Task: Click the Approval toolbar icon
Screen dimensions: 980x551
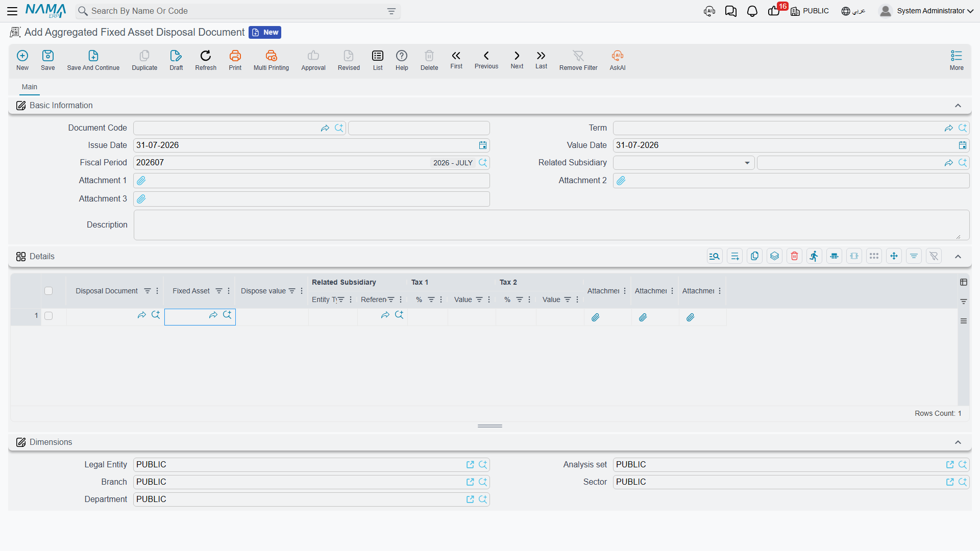Action: click(x=313, y=60)
